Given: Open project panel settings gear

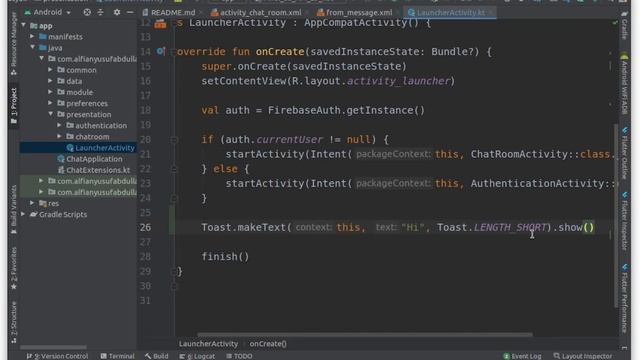Looking at the screenshot, I should pyautogui.click(x=117, y=12).
